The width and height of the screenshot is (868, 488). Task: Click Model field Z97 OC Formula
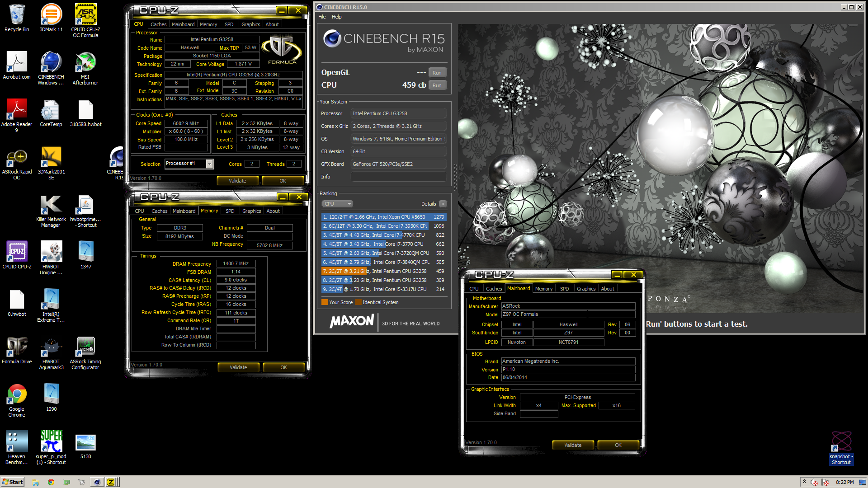tap(544, 314)
